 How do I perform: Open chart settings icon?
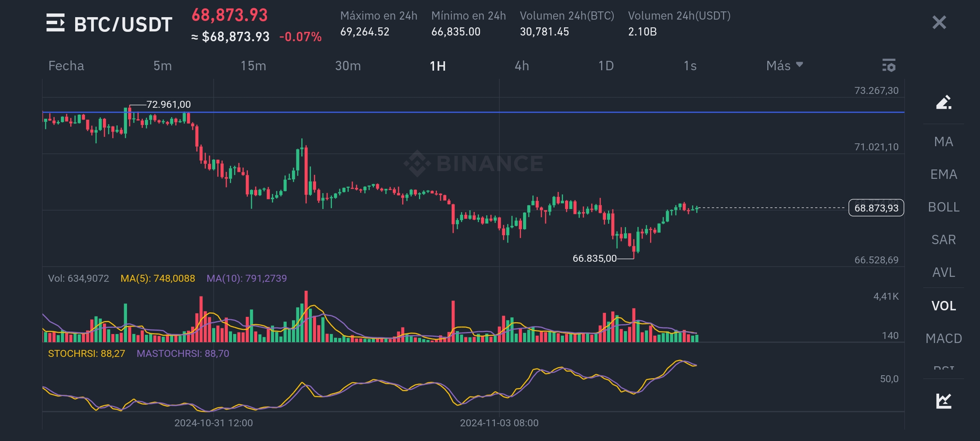click(889, 66)
